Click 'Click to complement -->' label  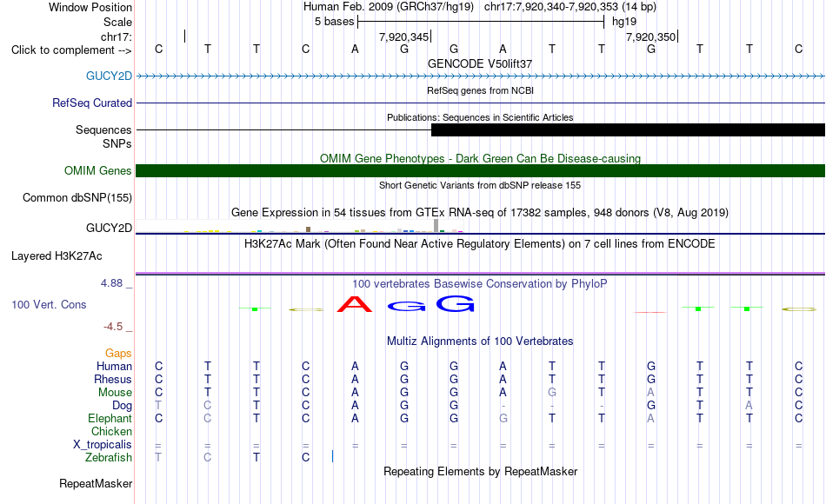[x=71, y=50]
